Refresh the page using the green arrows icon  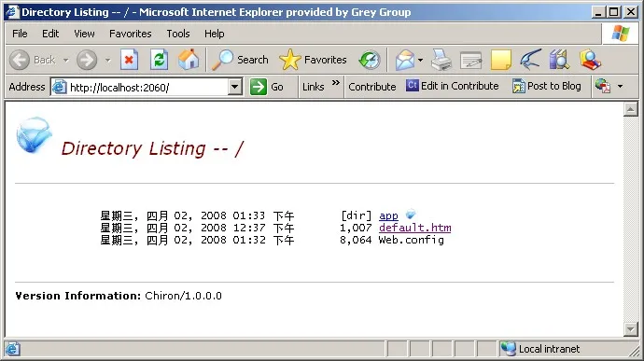[x=159, y=60]
